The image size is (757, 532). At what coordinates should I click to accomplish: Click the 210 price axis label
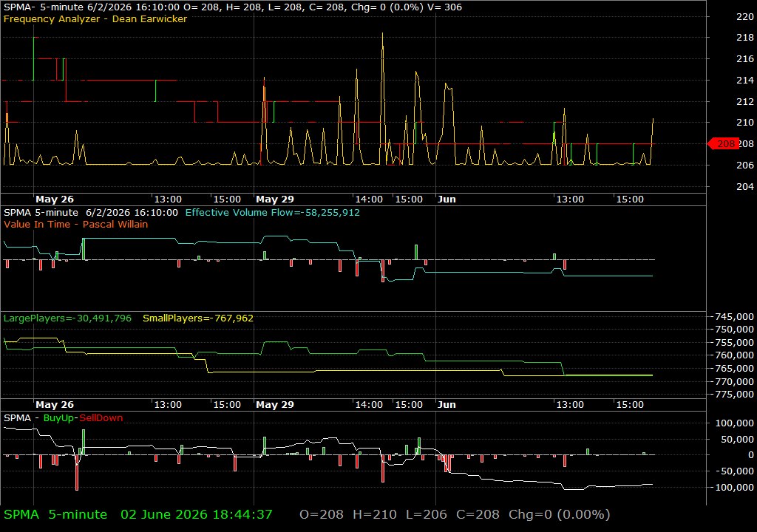(x=745, y=122)
